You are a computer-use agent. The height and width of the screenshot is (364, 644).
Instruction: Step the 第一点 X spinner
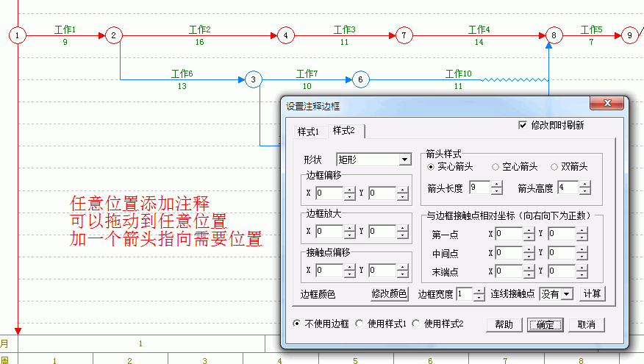529,234
